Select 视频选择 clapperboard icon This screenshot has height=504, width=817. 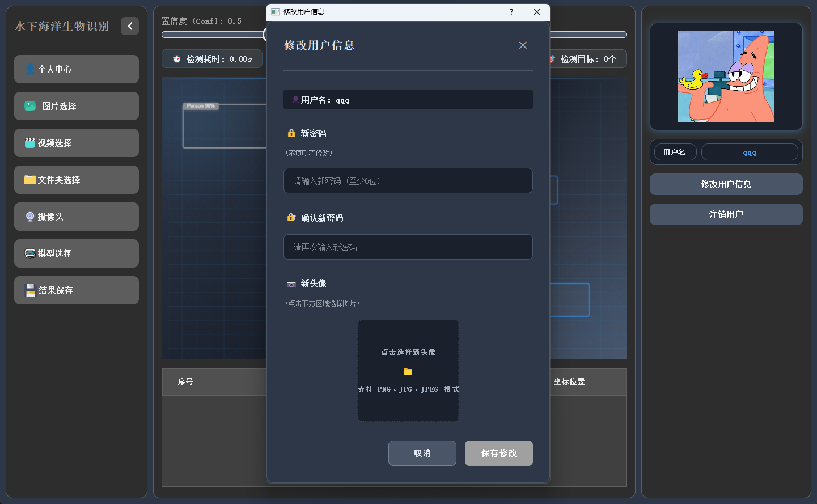[30, 143]
